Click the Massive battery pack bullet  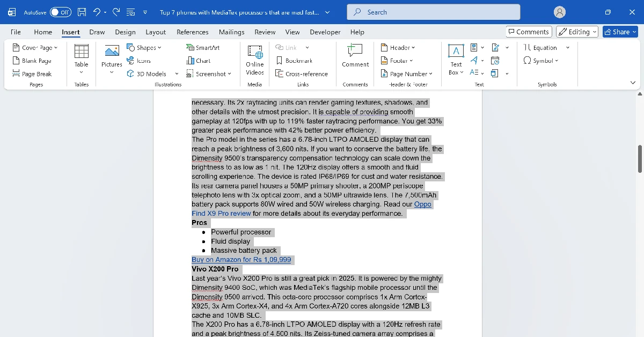pos(244,251)
